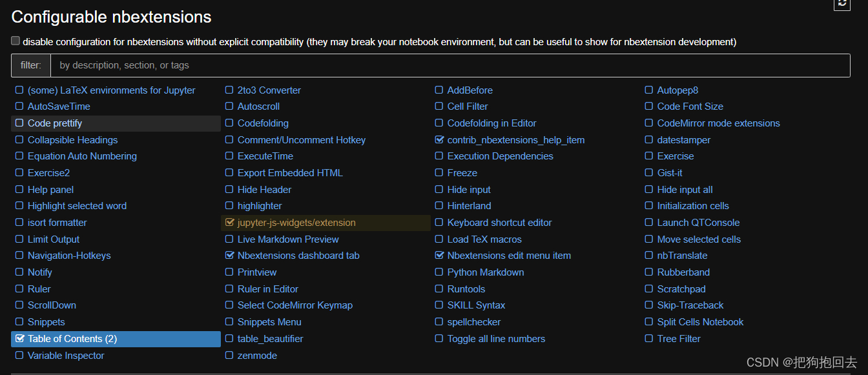
Task: Click the refresh icon at top right
Action: tap(842, 3)
